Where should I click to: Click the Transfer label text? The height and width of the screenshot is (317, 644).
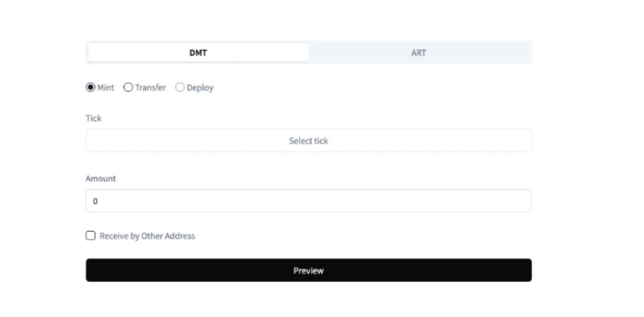click(x=151, y=87)
